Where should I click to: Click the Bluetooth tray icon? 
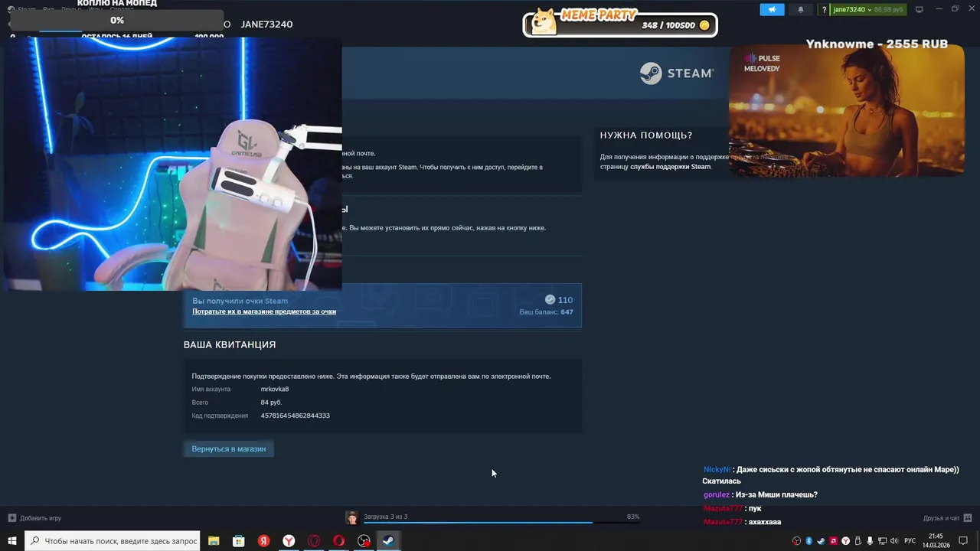pos(808,541)
